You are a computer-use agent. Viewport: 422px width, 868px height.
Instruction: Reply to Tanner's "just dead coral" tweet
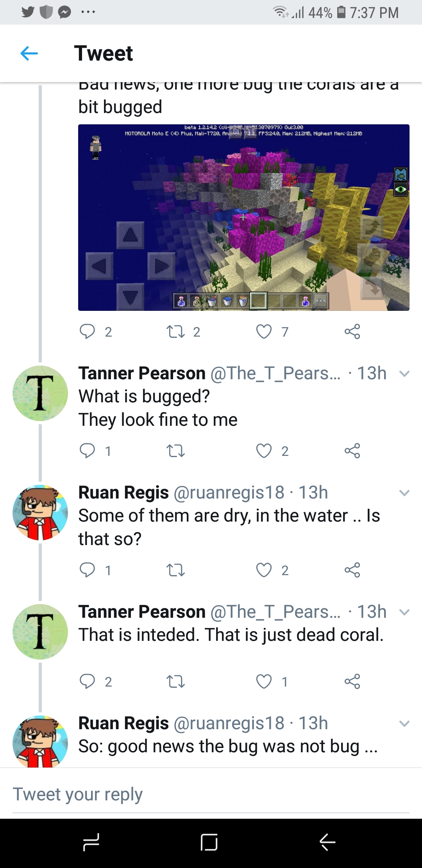[x=87, y=681]
